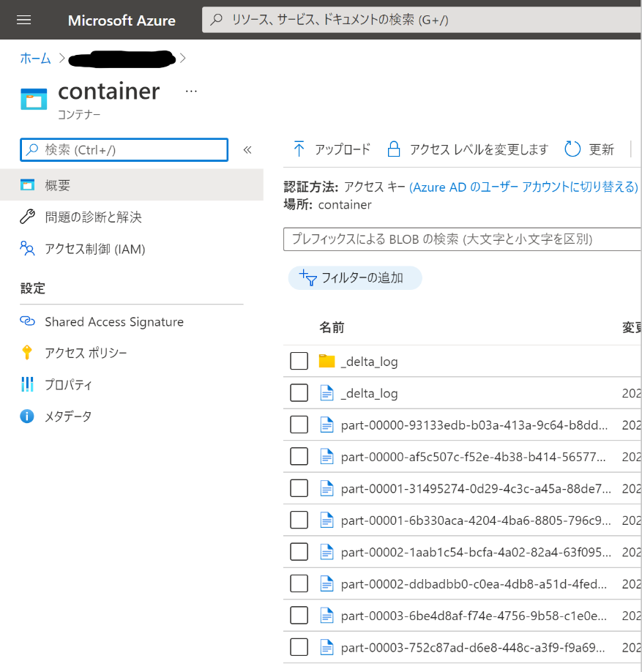Open the ellipsis more options next to container
The image size is (642, 672).
pos(191,92)
